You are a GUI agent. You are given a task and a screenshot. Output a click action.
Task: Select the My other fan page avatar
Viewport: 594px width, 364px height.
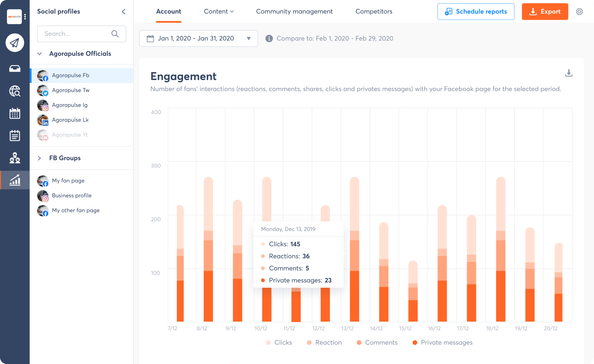(43, 211)
